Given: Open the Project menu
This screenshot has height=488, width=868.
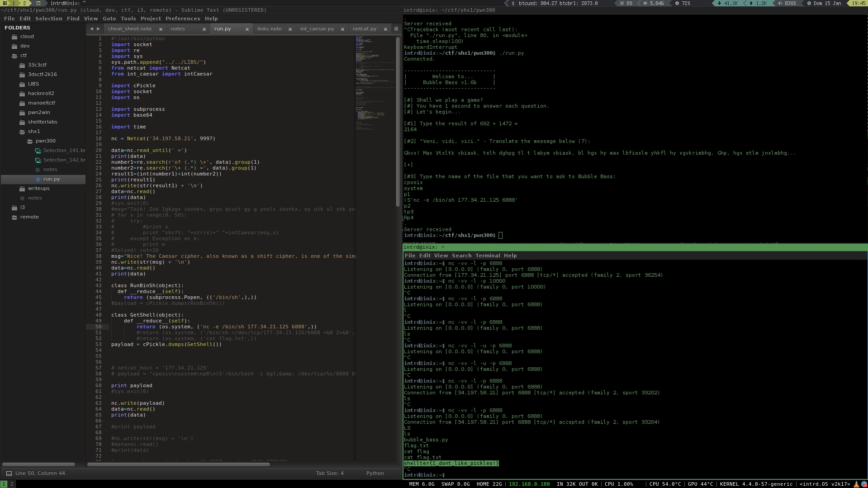Looking at the screenshot, I should [151, 19].
